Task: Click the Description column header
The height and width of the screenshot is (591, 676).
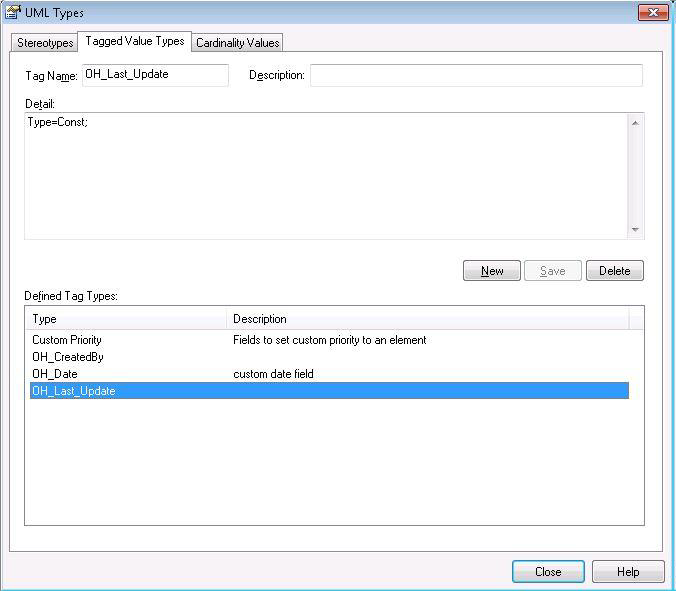Action: coord(427,319)
